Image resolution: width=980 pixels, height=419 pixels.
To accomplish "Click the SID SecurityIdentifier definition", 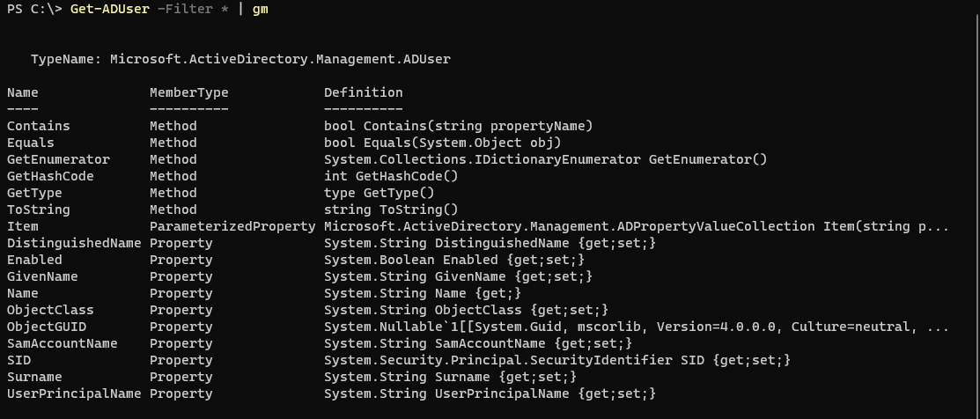I will click(556, 360).
